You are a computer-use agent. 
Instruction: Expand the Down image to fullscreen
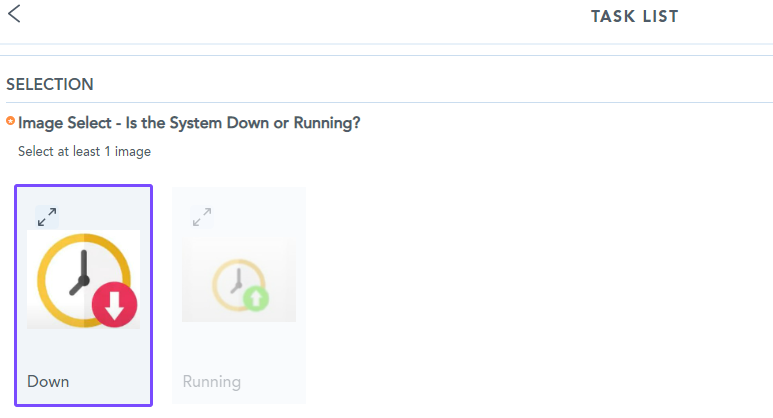click(47, 216)
